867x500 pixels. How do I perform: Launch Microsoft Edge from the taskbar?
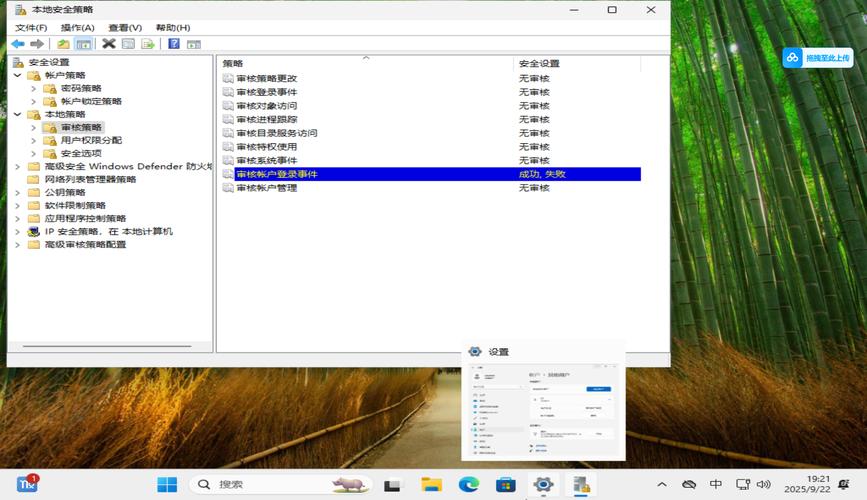pos(469,485)
